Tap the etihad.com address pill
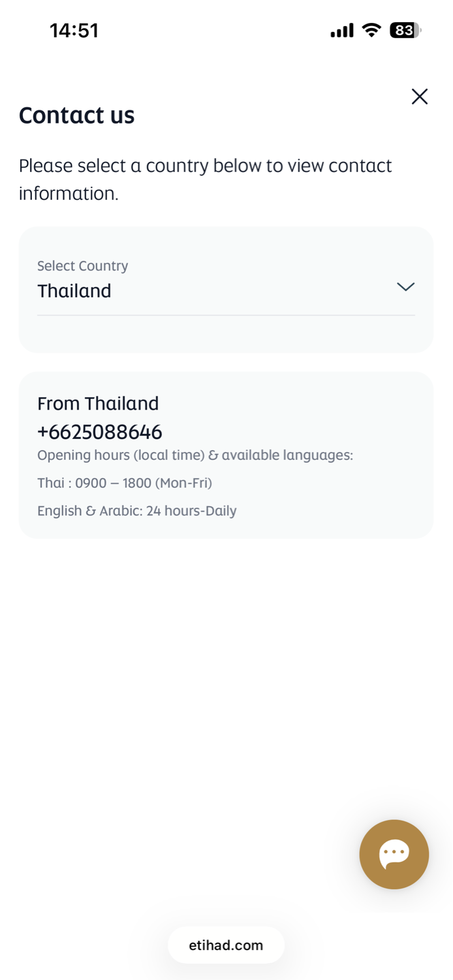The image size is (453, 980). coord(226,945)
